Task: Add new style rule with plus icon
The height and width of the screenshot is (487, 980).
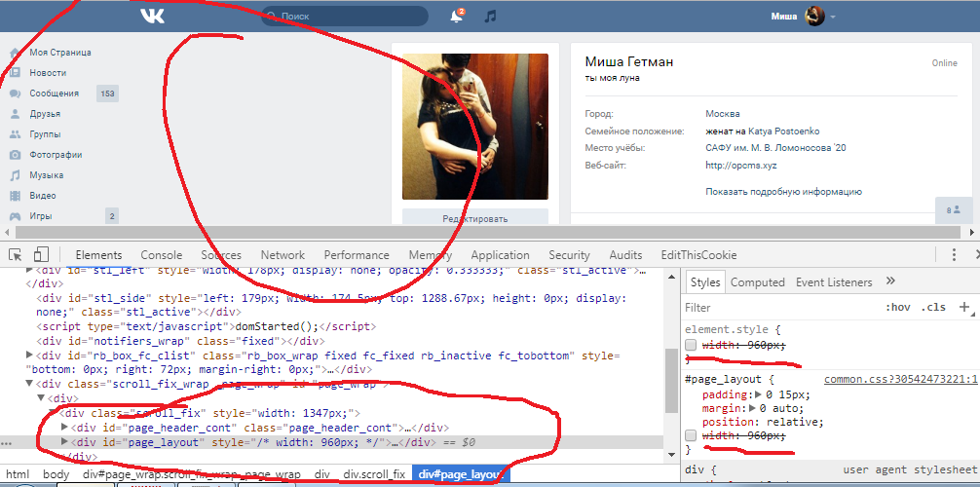Action: click(964, 307)
